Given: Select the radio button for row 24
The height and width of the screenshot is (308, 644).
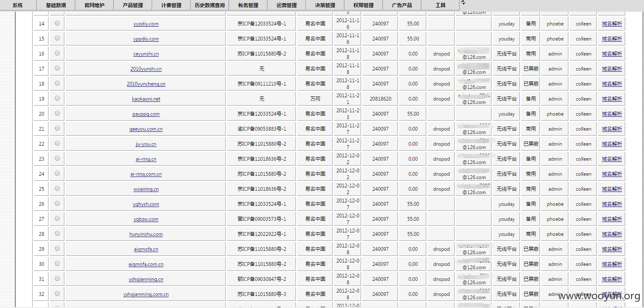Looking at the screenshot, I should (x=57, y=173).
